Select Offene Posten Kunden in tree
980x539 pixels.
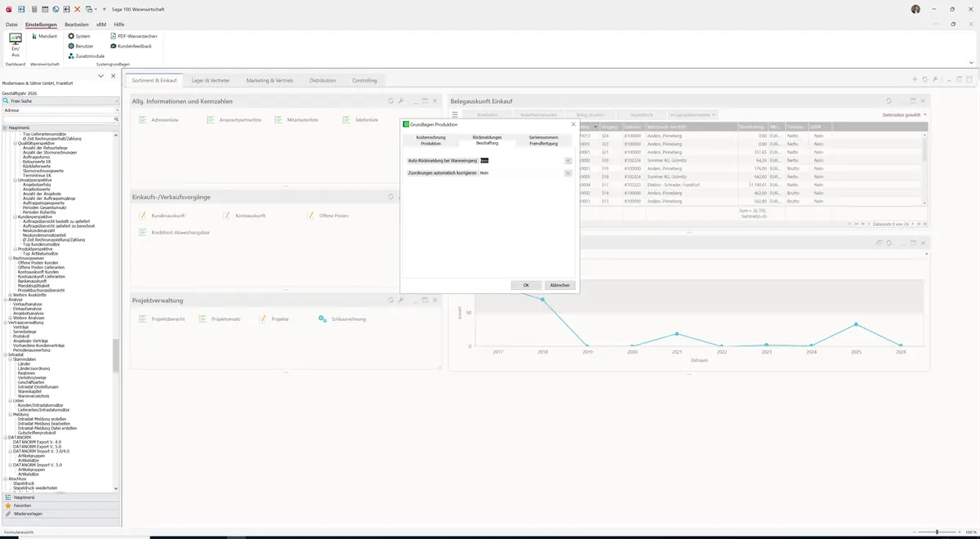[x=38, y=262]
